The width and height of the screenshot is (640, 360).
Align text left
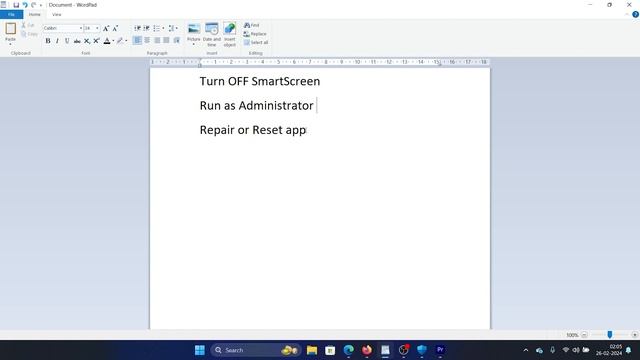coord(138,40)
